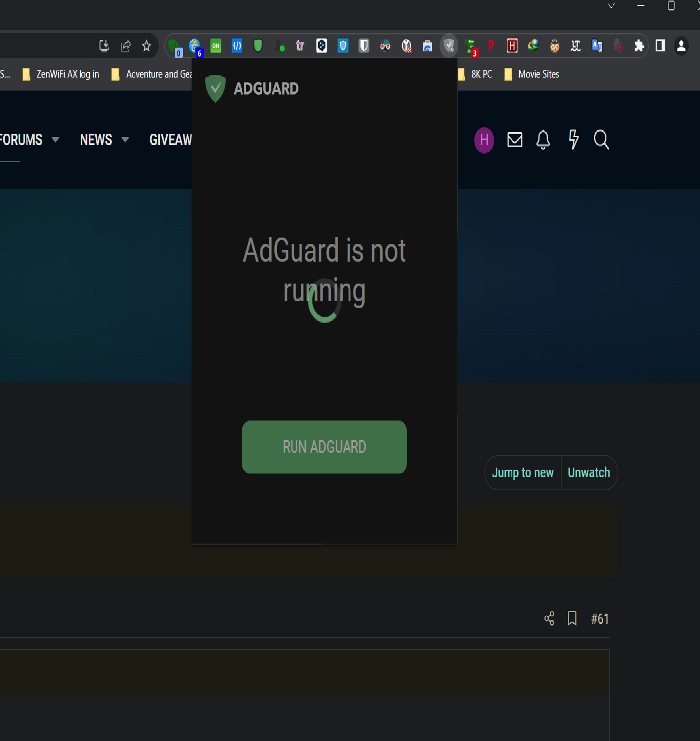Click the red P extension icon

click(491, 46)
